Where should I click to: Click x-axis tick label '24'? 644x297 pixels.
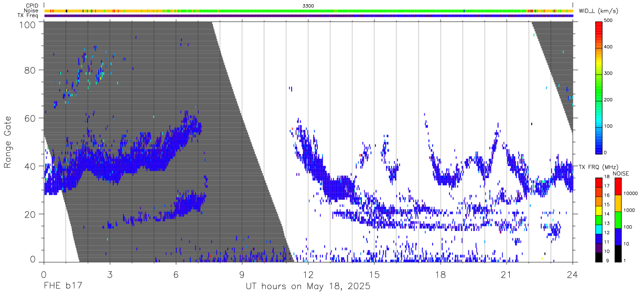click(x=573, y=274)
